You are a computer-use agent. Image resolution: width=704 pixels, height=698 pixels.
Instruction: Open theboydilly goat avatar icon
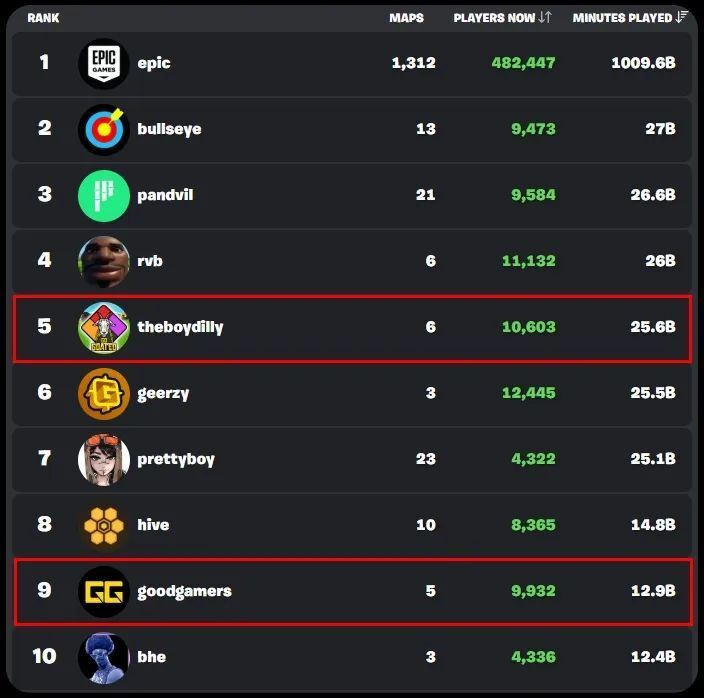103,327
